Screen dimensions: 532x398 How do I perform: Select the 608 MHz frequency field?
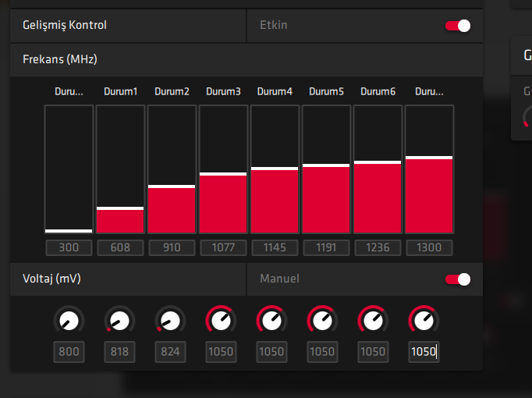point(120,247)
